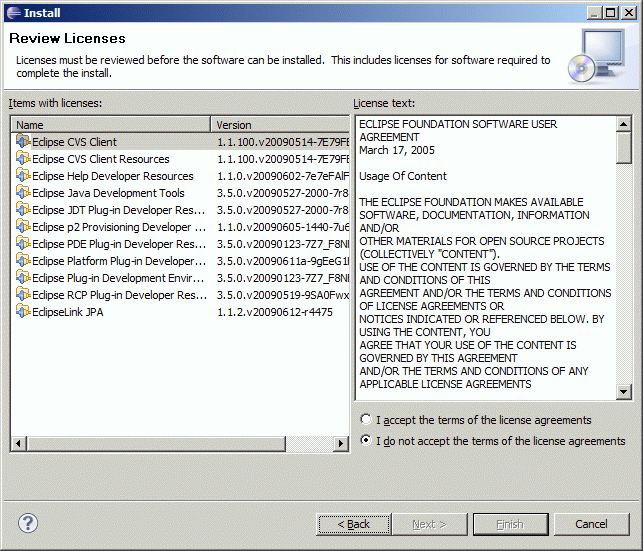Select Eclipse Help Developer Resources in list
Viewport: 643px width, 551px height.
(113, 176)
